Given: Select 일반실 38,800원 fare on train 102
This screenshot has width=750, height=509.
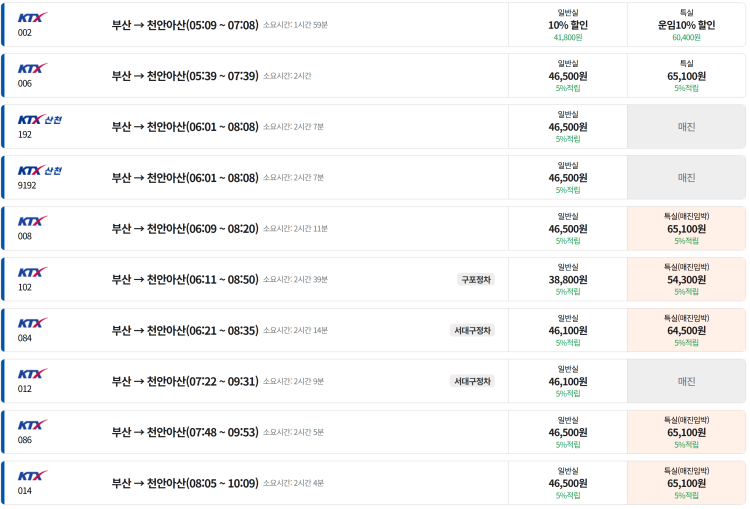Looking at the screenshot, I should (x=567, y=280).
